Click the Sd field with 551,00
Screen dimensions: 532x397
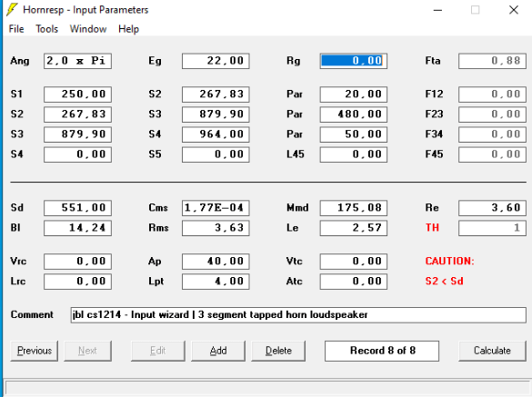(77, 208)
